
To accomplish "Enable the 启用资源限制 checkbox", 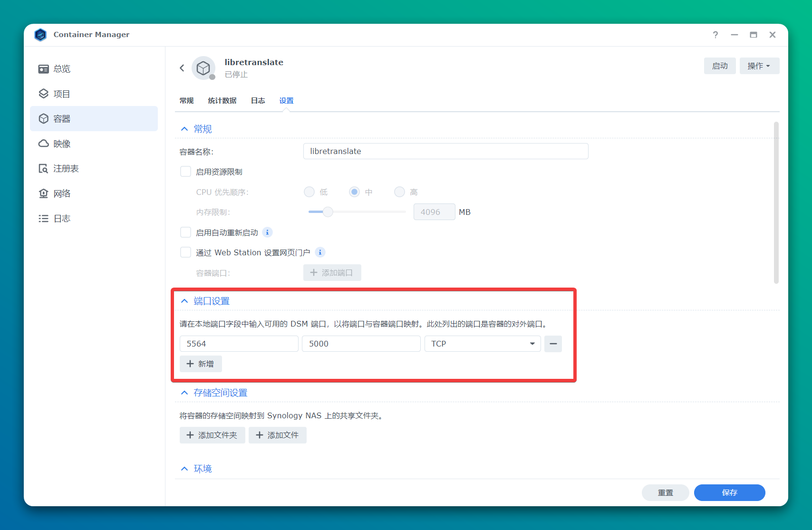I will pos(185,172).
